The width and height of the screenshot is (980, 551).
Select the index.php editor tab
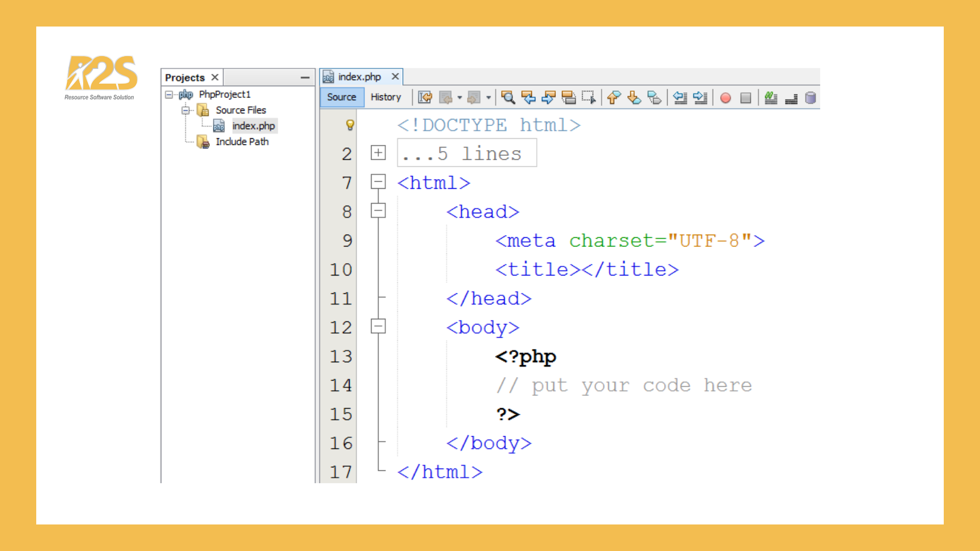click(359, 77)
